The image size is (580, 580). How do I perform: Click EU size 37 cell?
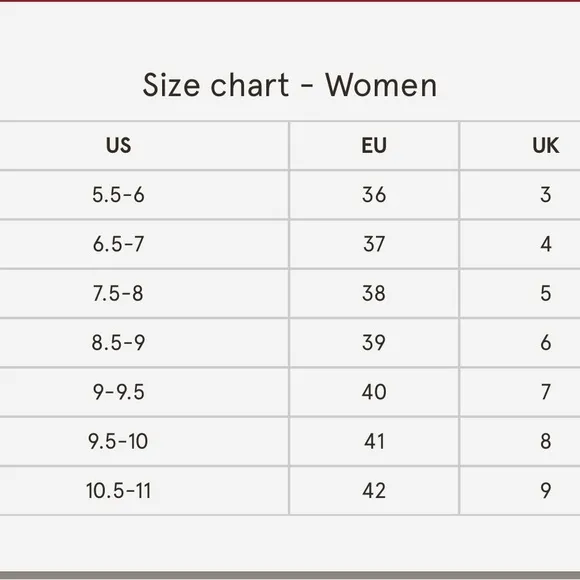(374, 244)
